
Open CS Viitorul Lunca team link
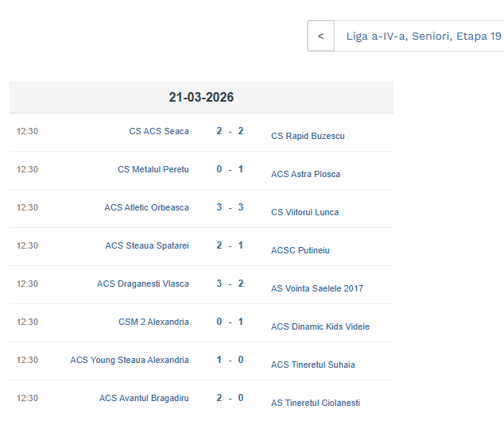(304, 212)
